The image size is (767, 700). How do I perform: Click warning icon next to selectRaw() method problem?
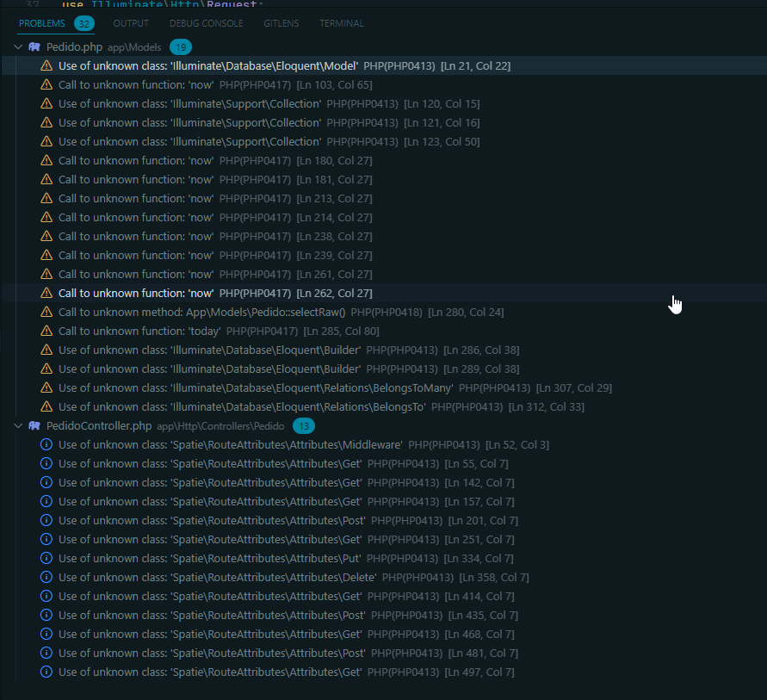46,312
